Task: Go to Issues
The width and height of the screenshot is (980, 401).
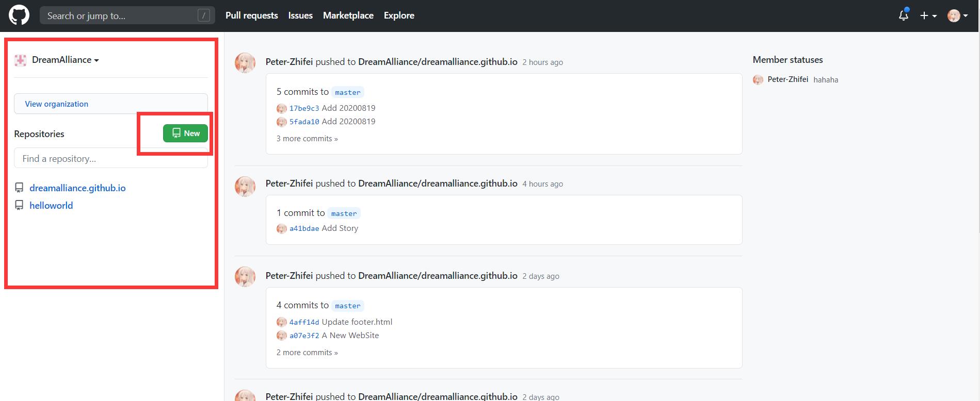Action: point(300,15)
